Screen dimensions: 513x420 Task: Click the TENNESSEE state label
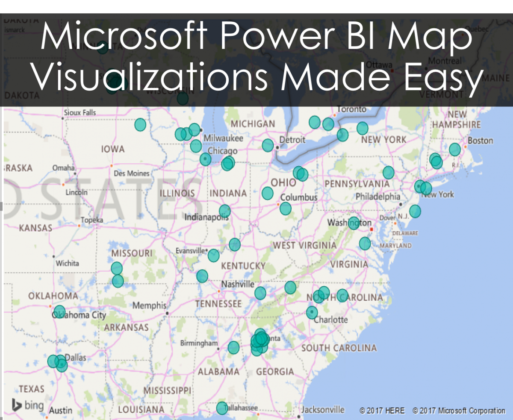coord(218,304)
